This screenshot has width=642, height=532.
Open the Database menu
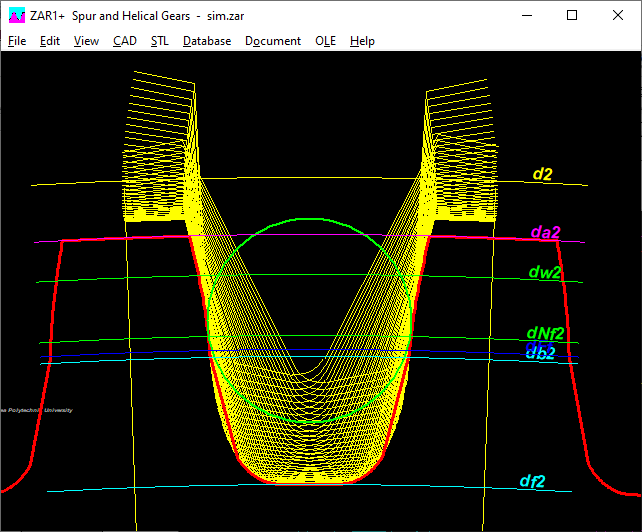[207, 41]
